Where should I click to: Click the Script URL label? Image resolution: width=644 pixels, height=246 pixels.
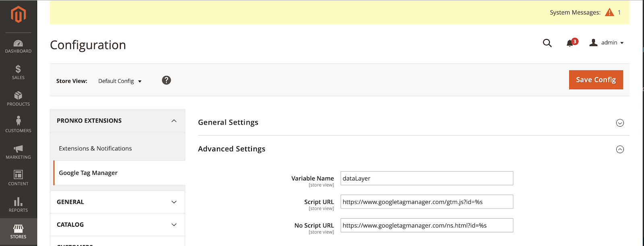tap(319, 202)
